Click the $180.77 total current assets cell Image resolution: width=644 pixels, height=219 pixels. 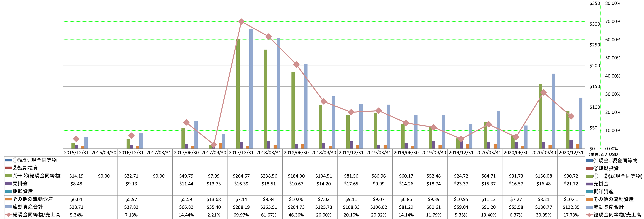tap(544, 207)
